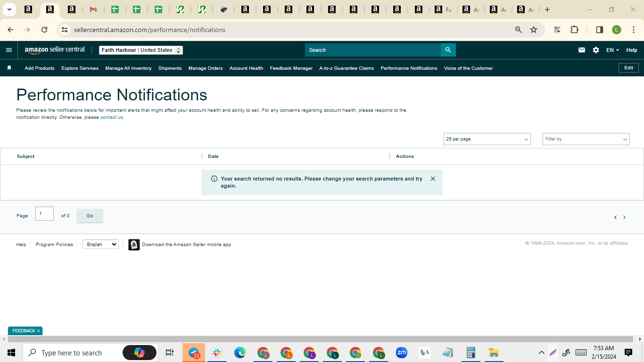Go to previous page of notifications
The width and height of the screenshot is (644, 362).
point(615,217)
